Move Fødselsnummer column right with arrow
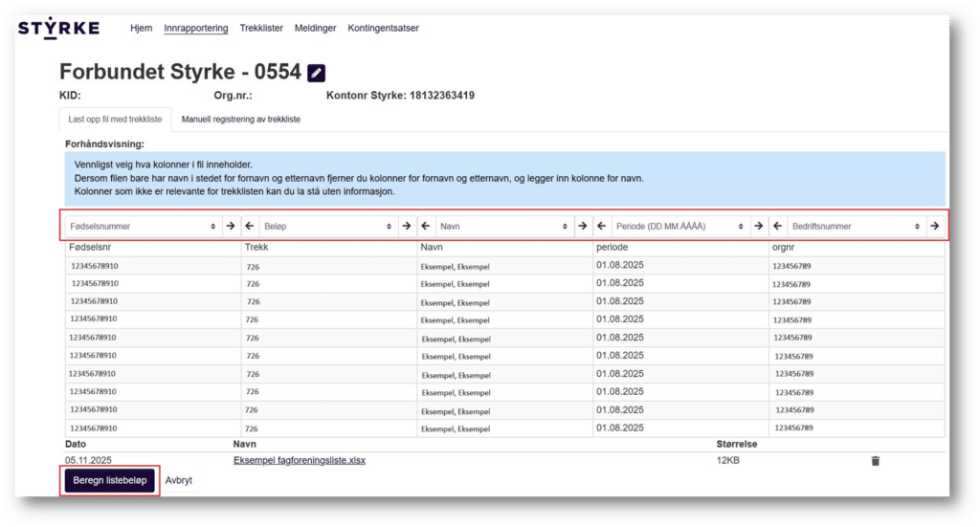Screen dimensions: 980x527 click(231, 227)
